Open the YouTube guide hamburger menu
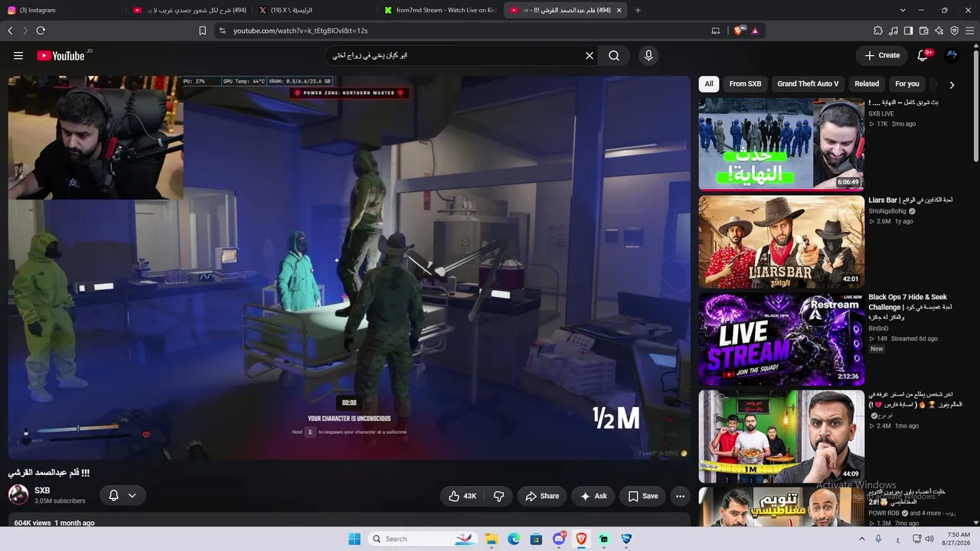 pos(18,55)
